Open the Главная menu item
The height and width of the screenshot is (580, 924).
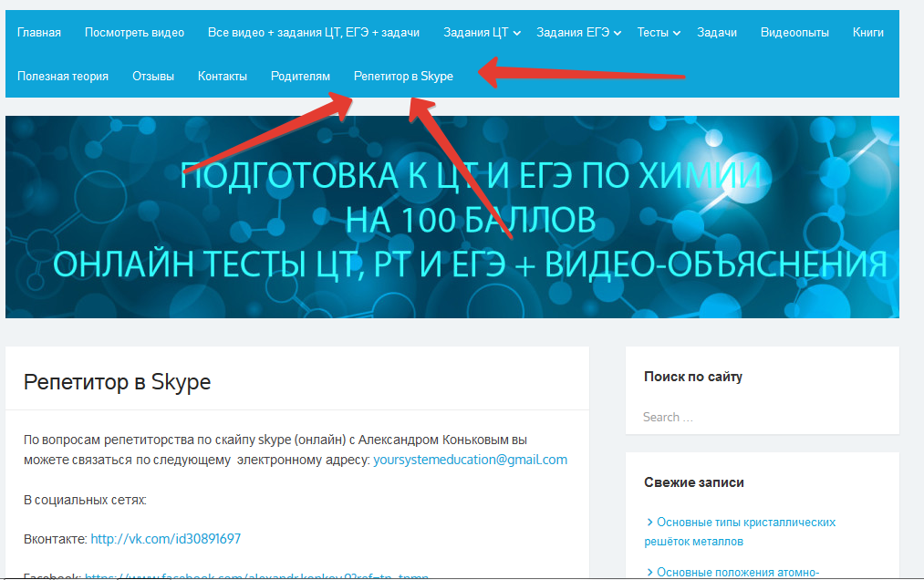point(39,33)
